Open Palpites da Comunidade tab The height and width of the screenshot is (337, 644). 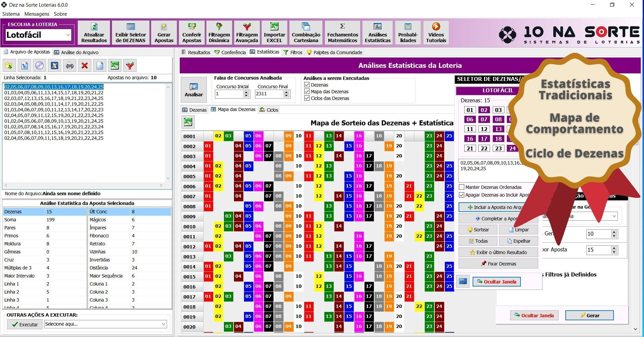[334, 52]
